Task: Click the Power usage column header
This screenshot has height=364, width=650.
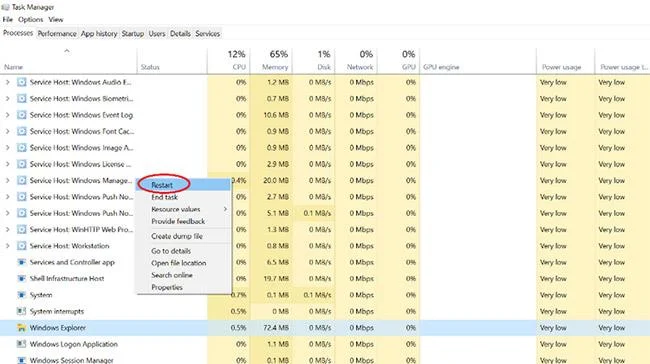Action: pyautogui.click(x=565, y=61)
